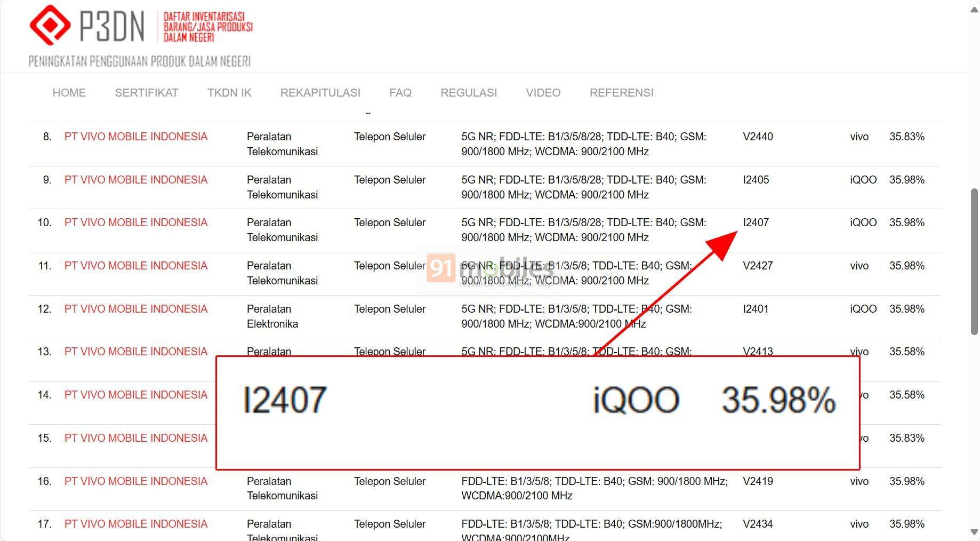Click the 35.83% value in row 8
The height and width of the screenshot is (541, 980).
click(x=907, y=137)
